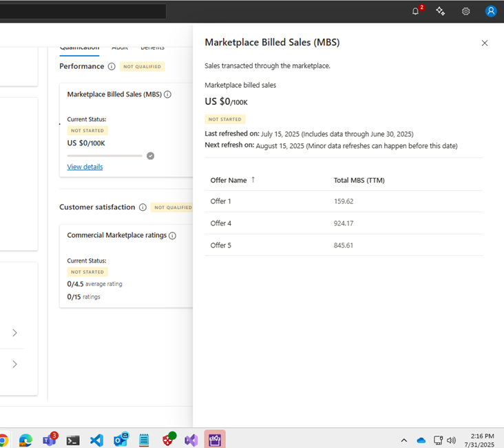Click NOT STARTED badge in ratings card
504x448 pixels.
click(x=87, y=272)
